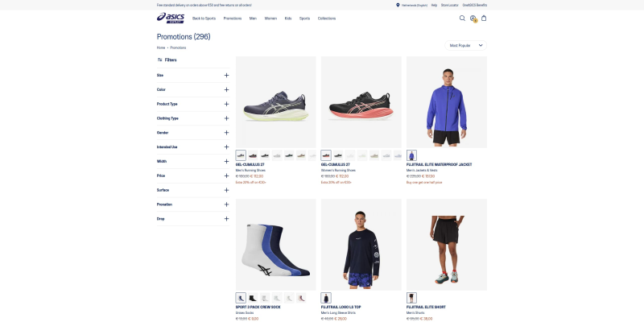The image size is (644, 322).
Task: Open the Most Popular sort dropdown
Action: point(466,46)
